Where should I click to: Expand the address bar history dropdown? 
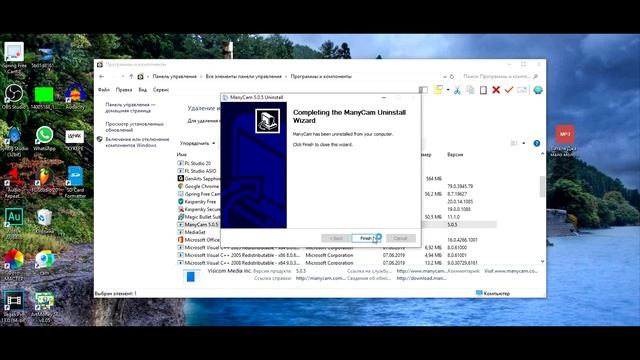444,76
